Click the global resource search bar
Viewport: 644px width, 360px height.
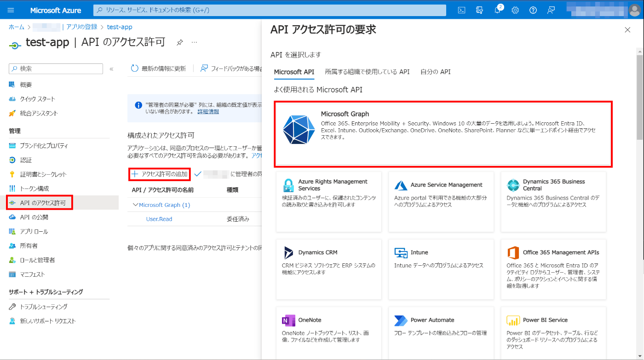[270, 10]
